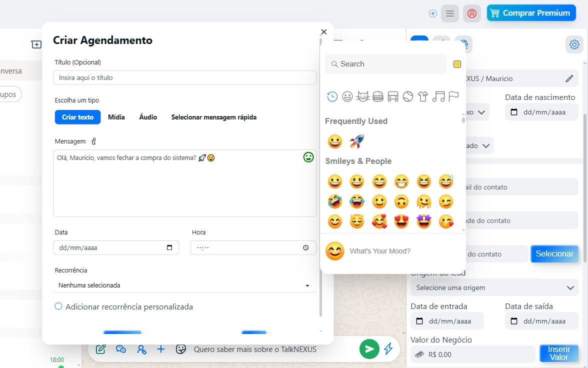The height and width of the screenshot is (368, 588).
Task: Click the Título input field
Action: tap(184, 77)
